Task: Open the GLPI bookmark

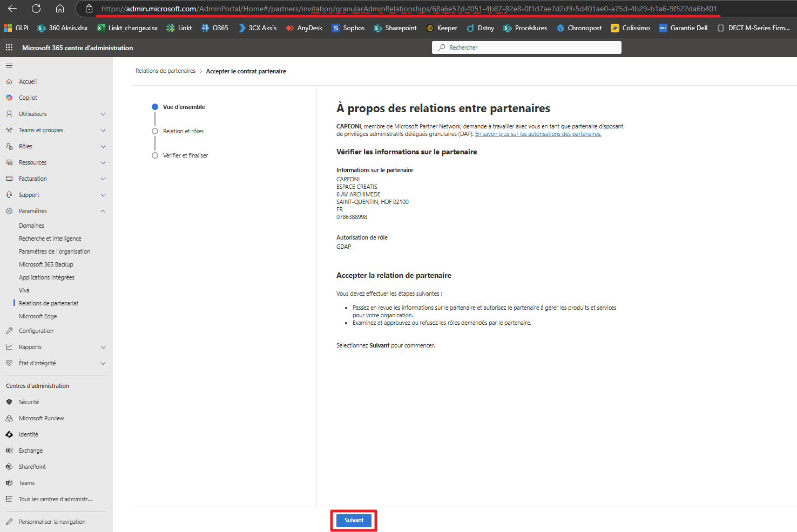Action: click(16, 28)
